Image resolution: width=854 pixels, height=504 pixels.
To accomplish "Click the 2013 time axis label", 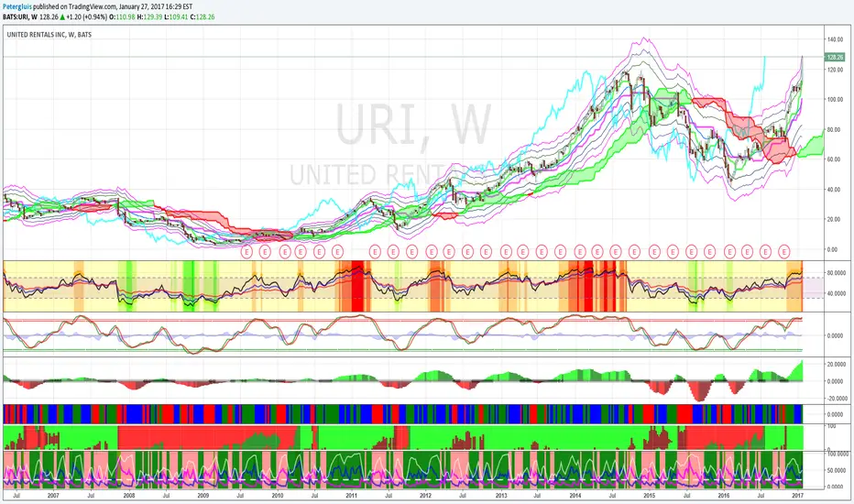I will 501,495.
